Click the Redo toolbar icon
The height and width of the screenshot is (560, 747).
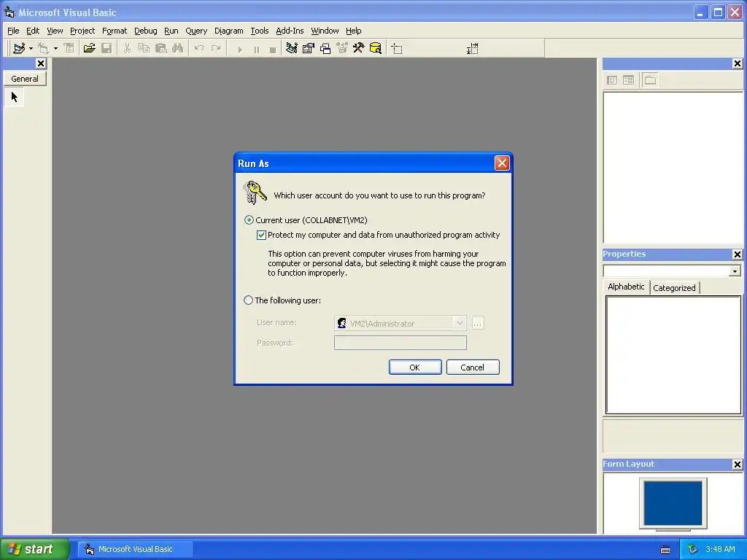click(216, 48)
